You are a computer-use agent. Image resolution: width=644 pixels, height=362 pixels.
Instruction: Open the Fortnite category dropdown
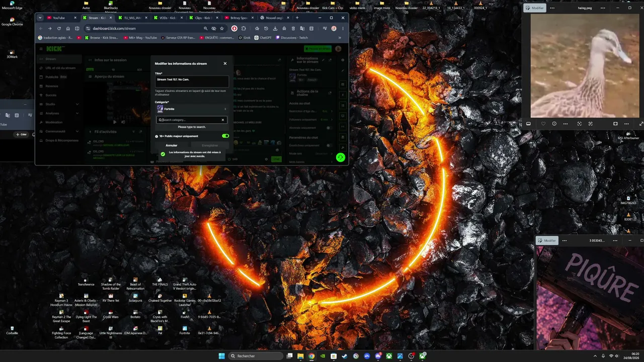tap(192, 109)
